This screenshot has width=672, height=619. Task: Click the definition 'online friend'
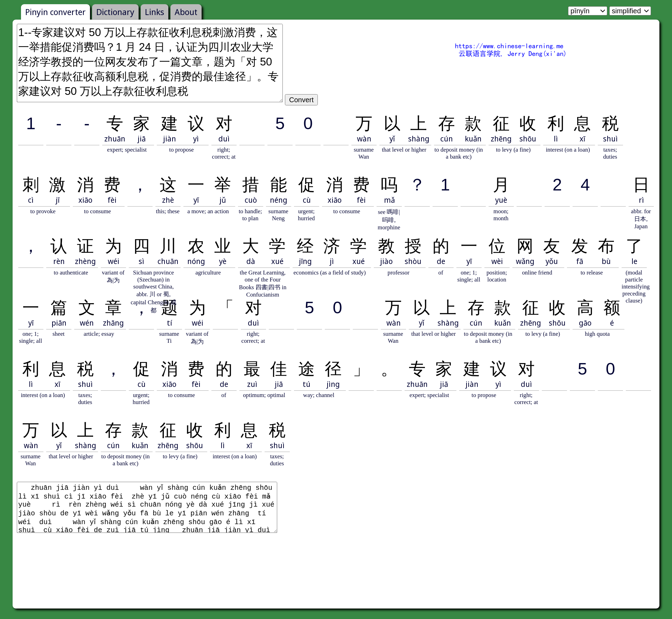pyautogui.click(x=537, y=273)
